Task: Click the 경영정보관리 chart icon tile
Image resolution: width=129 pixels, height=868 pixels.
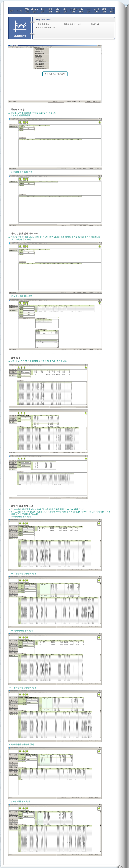Action: (20, 28)
